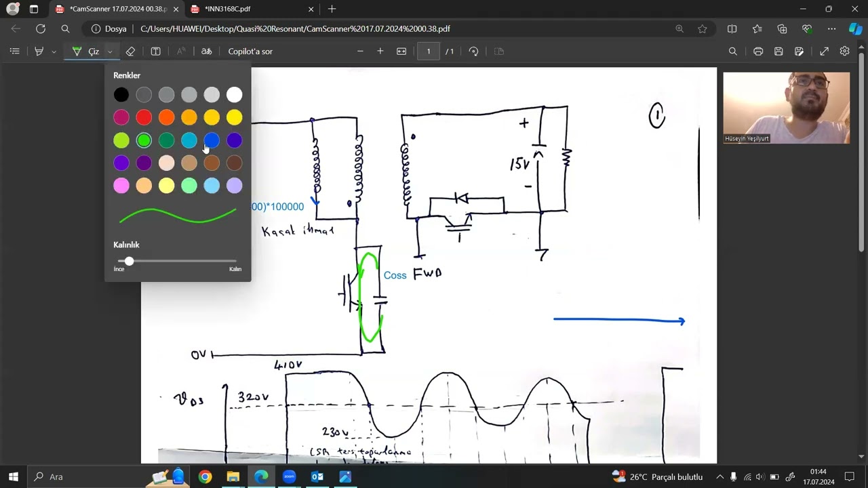The width and height of the screenshot is (868, 488).
Task: Pick the black color swatch
Action: pyautogui.click(x=121, y=95)
